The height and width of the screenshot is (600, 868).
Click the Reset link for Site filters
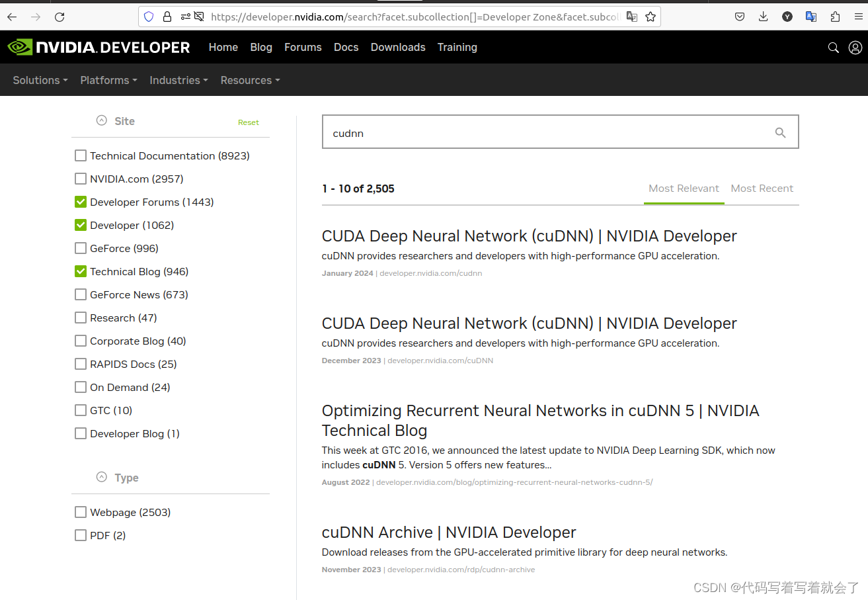click(x=248, y=122)
